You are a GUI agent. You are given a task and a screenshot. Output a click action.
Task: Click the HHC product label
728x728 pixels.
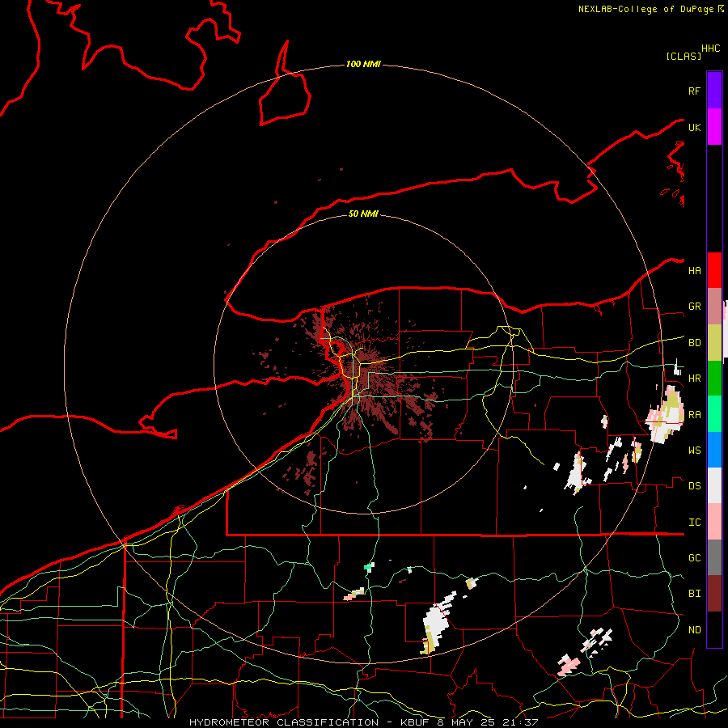(710, 49)
